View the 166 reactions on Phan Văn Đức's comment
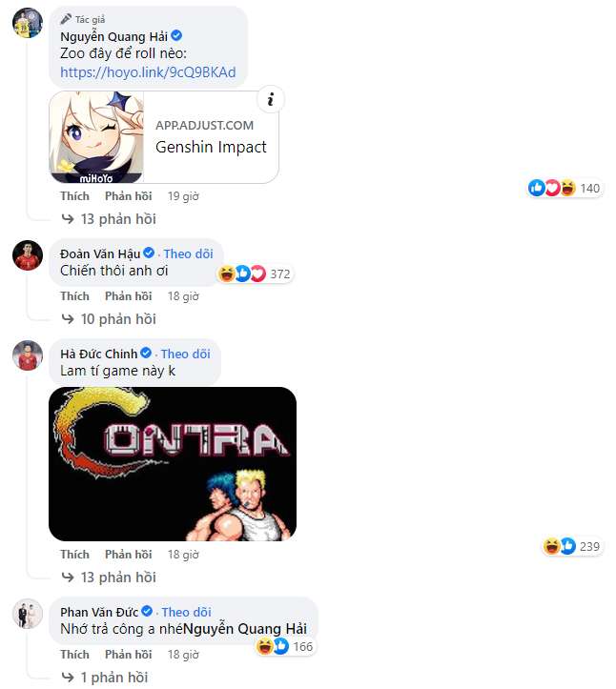The image size is (616, 689). click(286, 646)
